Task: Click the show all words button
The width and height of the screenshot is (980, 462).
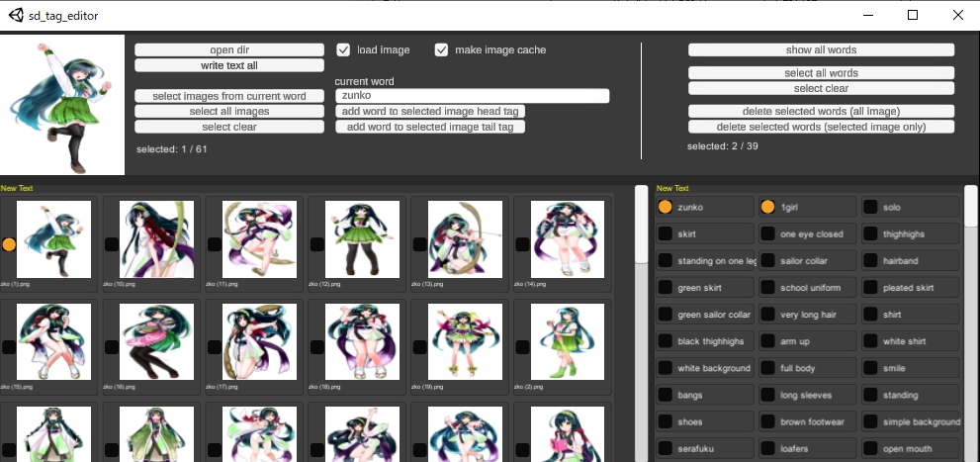Action: coord(821,50)
